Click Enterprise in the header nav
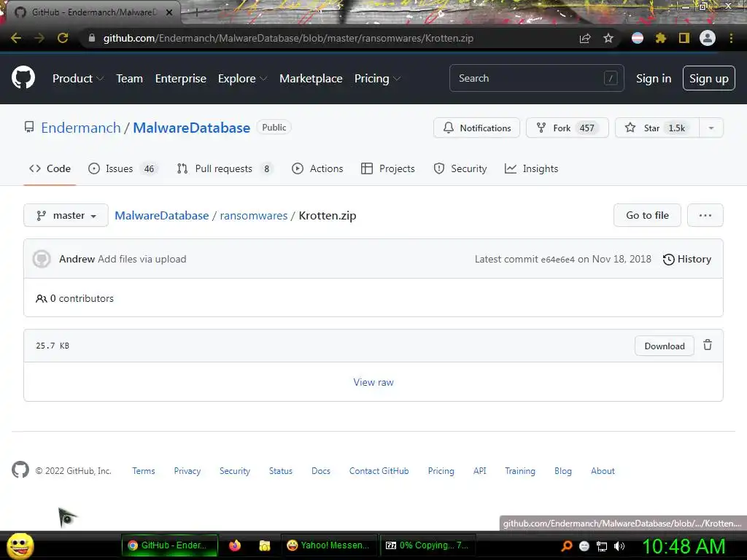 coord(181,79)
